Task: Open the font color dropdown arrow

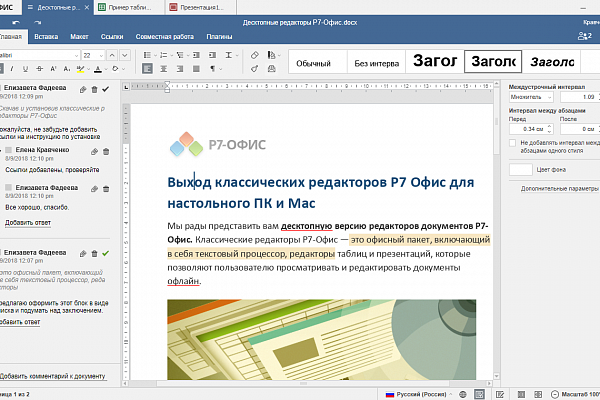Action: tap(106, 69)
